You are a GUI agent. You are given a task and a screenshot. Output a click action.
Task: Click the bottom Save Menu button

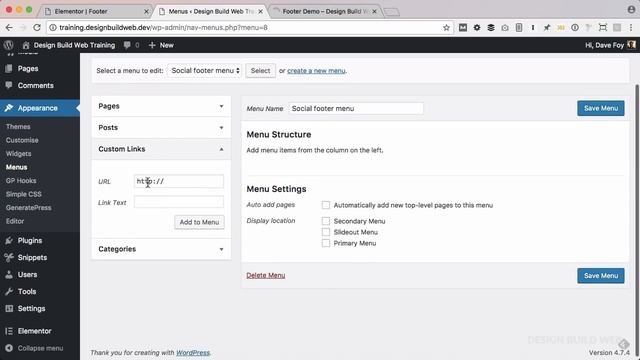601,276
